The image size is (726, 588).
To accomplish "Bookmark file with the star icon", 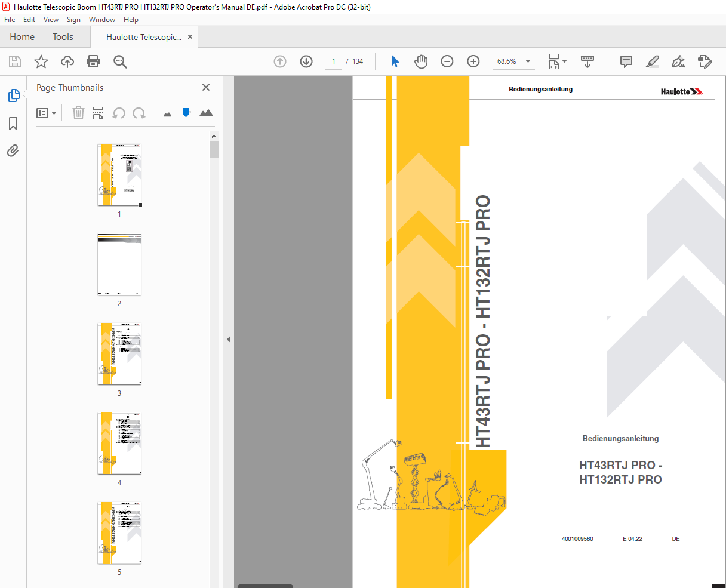I will [41, 61].
